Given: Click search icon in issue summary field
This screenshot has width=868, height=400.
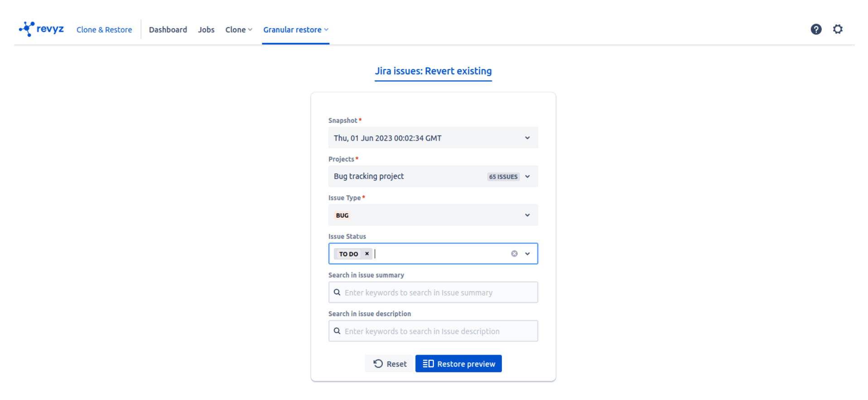Looking at the screenshot, I should pos(337,293).
